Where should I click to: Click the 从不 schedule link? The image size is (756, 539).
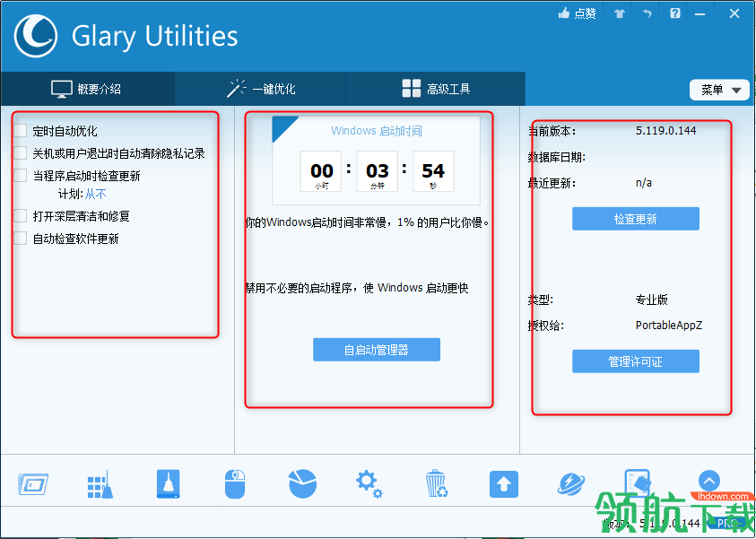[x=95, y=195]
